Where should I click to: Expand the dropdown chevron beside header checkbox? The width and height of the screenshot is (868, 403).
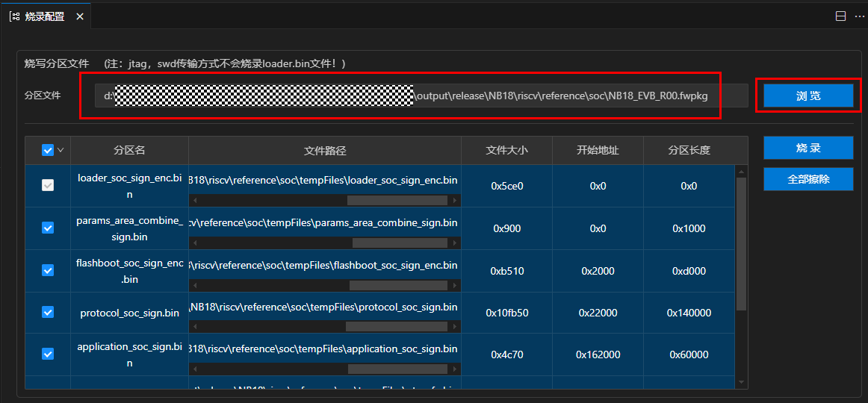(61, 150)
